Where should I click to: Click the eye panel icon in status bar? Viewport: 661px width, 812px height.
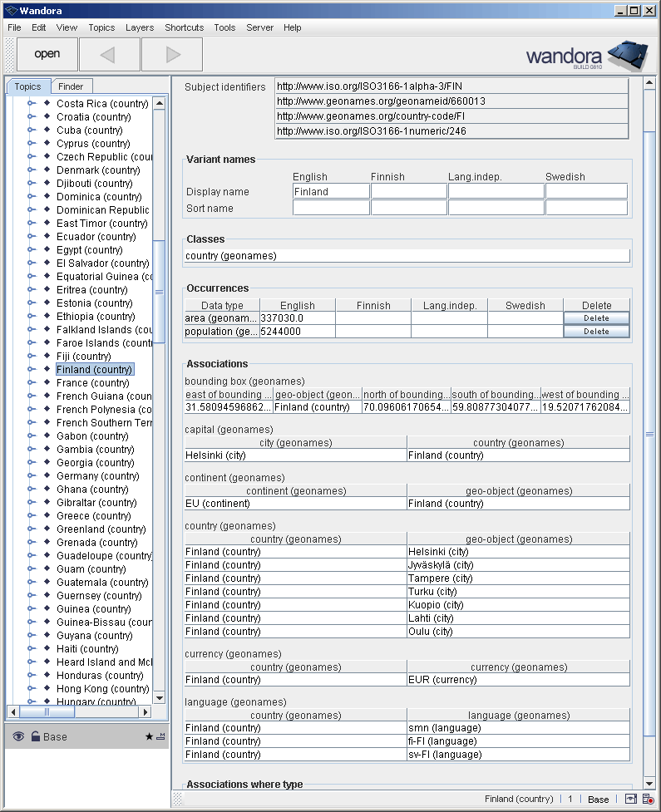pyautogui.click(x=631, y=799)
